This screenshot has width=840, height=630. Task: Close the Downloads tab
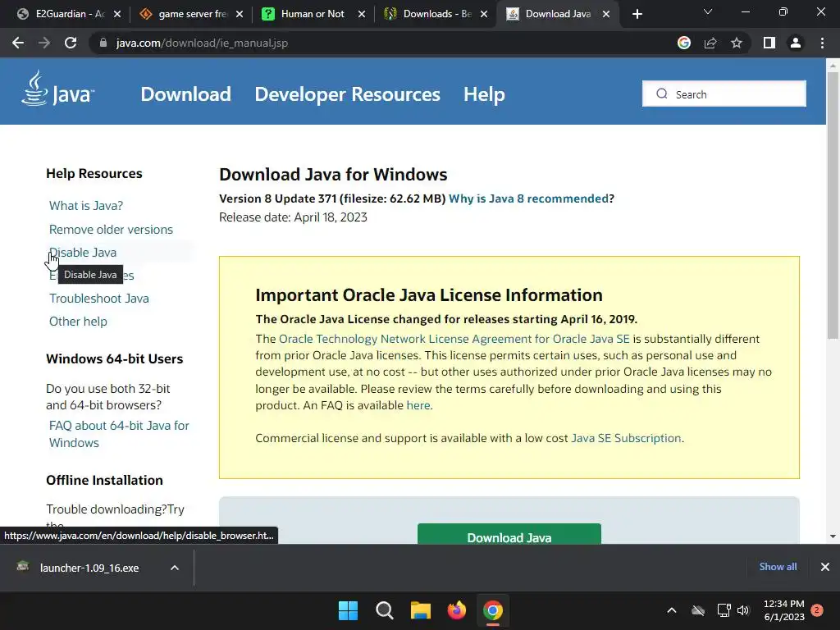(x=484, y=14)
